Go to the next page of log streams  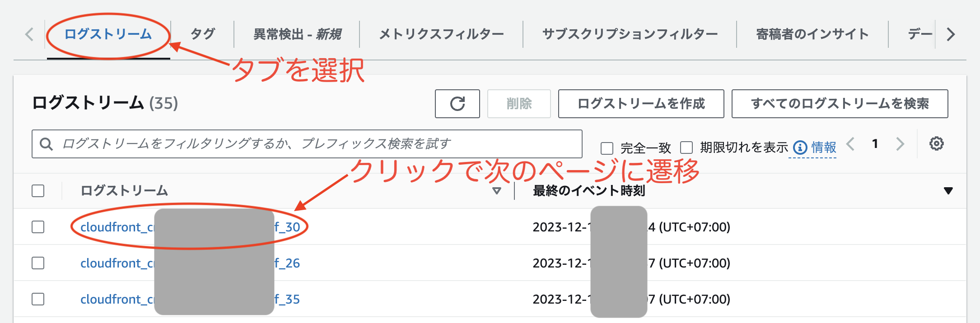click(x=900, y=144)
